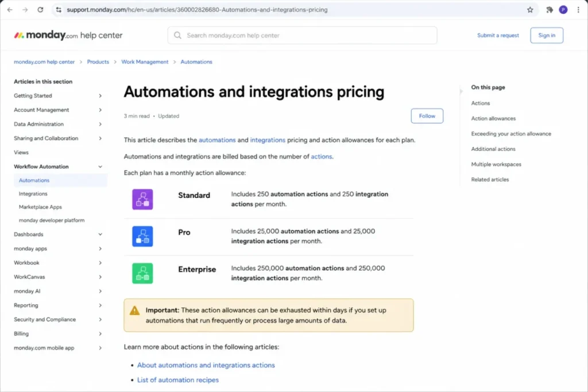Open the browser extensions puzzle icon
This screenshot has width=588, height=392.
point(550,10)
